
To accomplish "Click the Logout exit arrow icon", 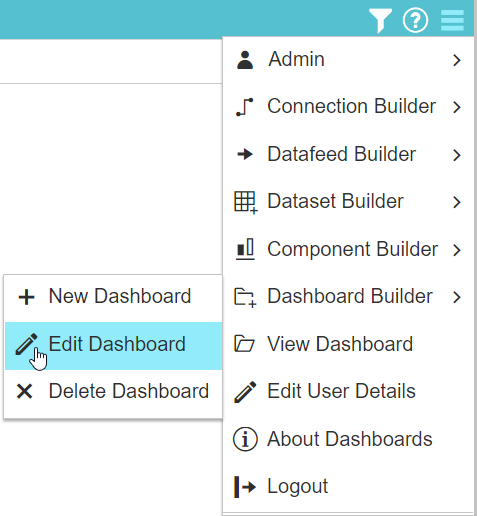I will click(x=245, y=487).
